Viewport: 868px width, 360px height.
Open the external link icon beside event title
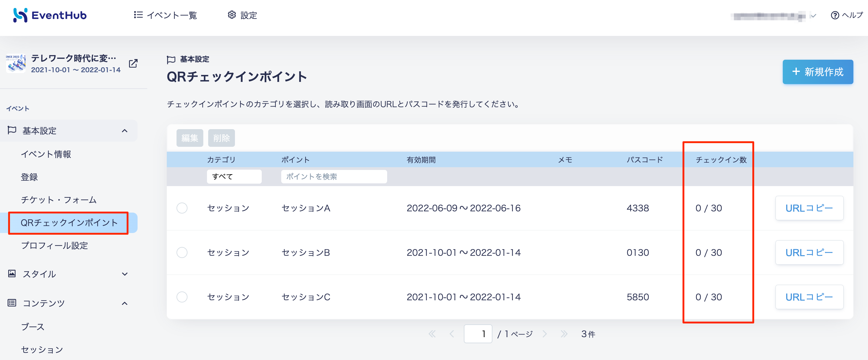133,63
